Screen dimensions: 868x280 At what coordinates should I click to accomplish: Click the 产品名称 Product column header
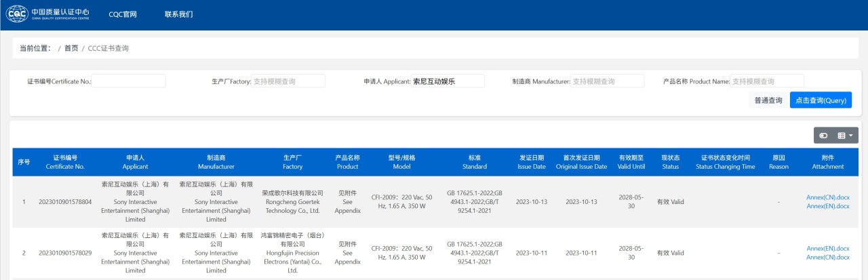point(347,162)
